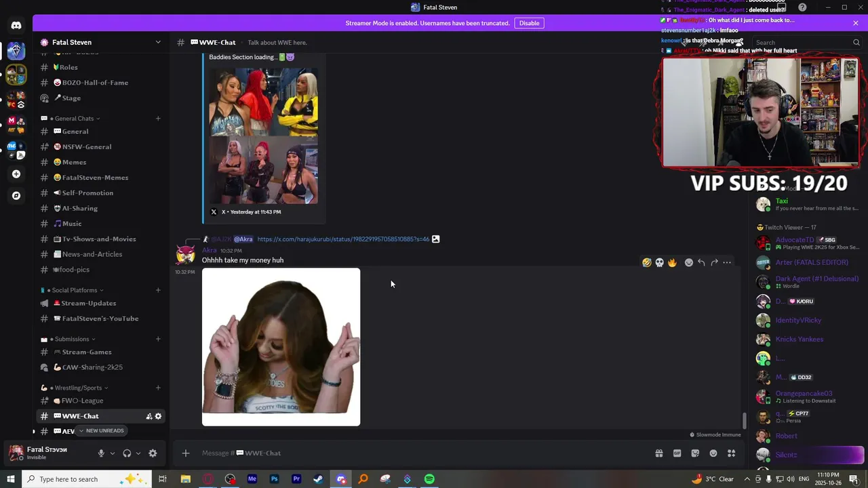The width and height of the screenshot is (868, 488).
Task: Click the chat scrollbar thumb
Action: pos(744,420)
